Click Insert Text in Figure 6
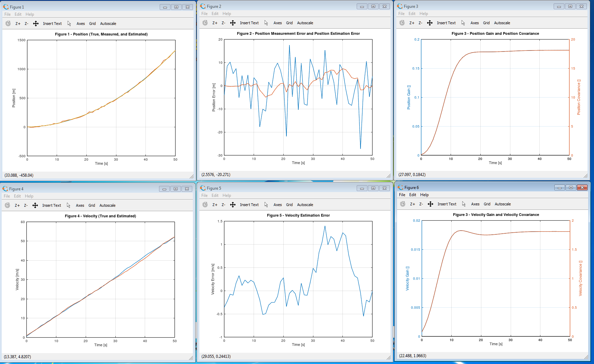The image size is (594, 364). coord(447,204)
